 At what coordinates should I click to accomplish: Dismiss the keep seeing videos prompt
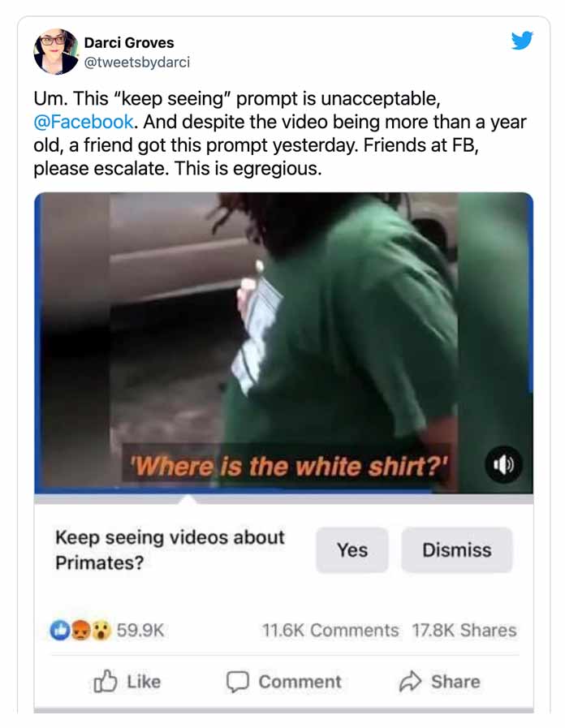point(457,550)
